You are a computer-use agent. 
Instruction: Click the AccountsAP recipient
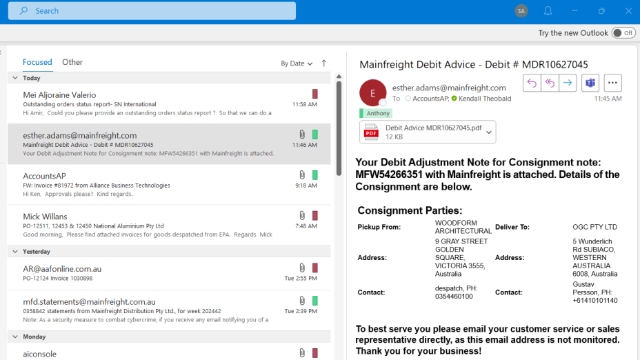tap(431, 98)
